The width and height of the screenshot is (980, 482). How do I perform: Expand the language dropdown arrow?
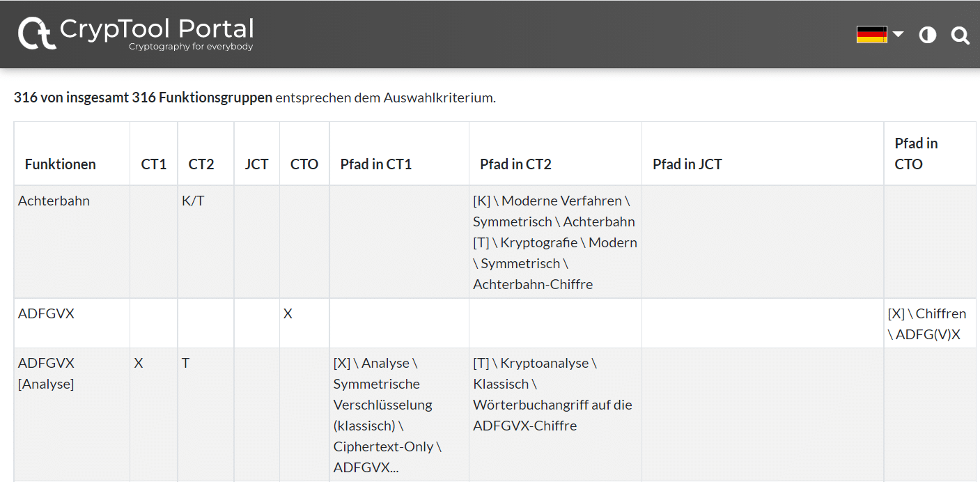(898, 34)
